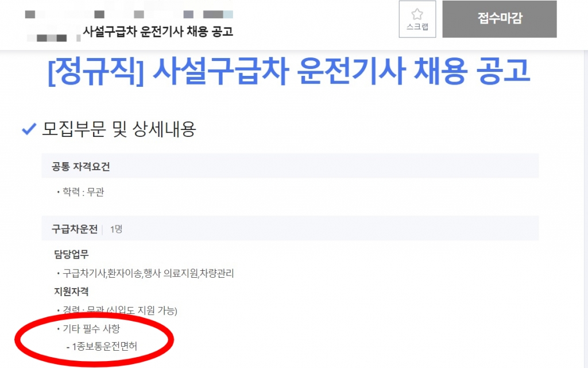Click the 구급차기사,환자이송 duties line
Viewport: 588px width, 368px height.
click(x=145, y=273)
